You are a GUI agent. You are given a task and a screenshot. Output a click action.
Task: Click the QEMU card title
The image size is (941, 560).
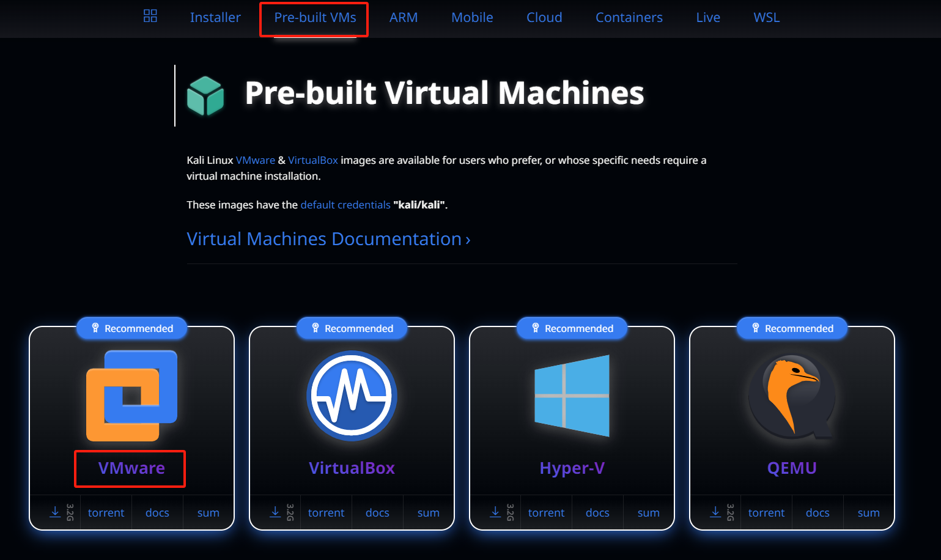pyautogui.click(x=792, y=468)
